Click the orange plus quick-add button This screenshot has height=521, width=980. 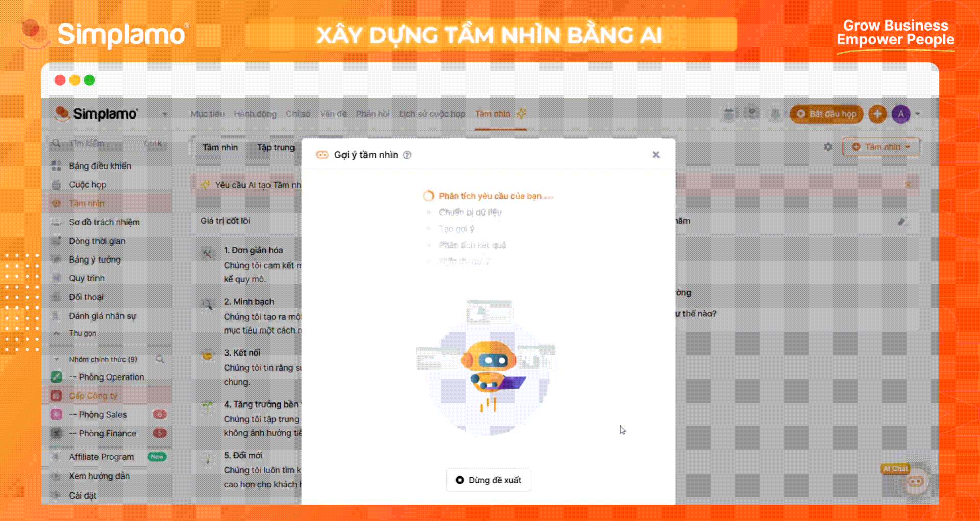click(877, 114)
